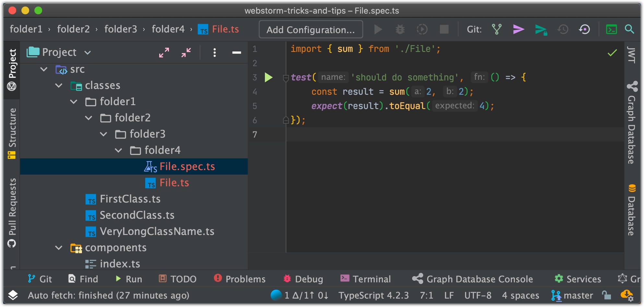644x307 pixels.
Task: Open the Project tool window tab
Action: pyautogui.click(x=12, y=70)
